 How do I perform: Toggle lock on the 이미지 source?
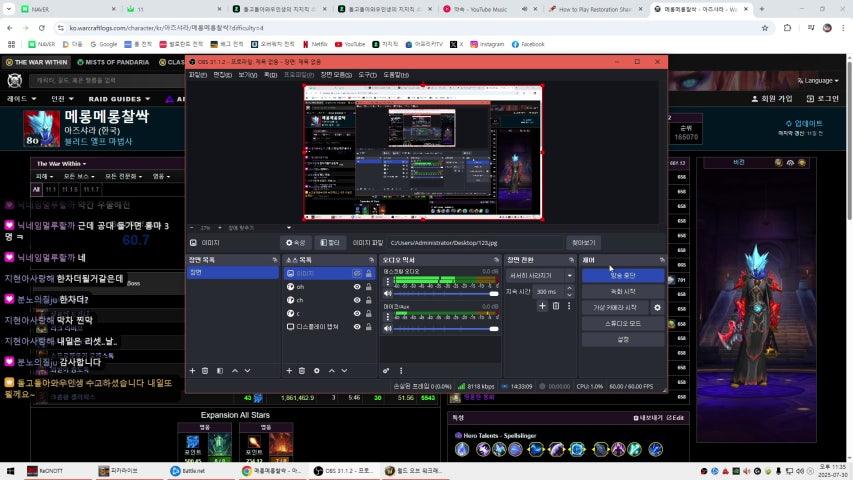point(369,273)
